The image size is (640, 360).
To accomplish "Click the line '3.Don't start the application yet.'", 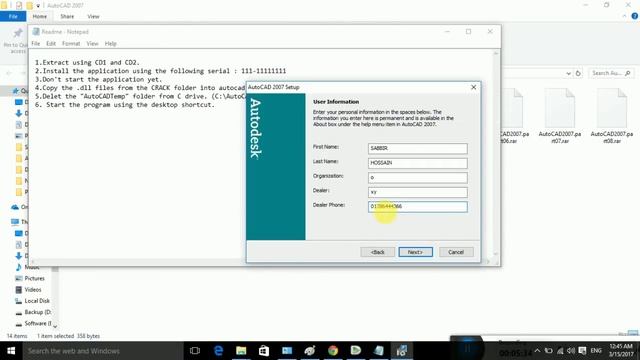I will 98,80.
